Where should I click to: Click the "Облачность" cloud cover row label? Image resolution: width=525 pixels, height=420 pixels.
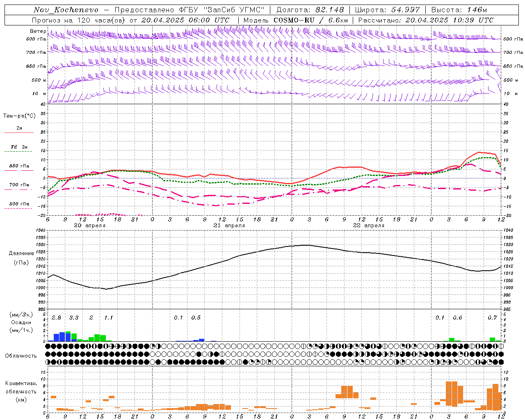[x=21, y=356]
